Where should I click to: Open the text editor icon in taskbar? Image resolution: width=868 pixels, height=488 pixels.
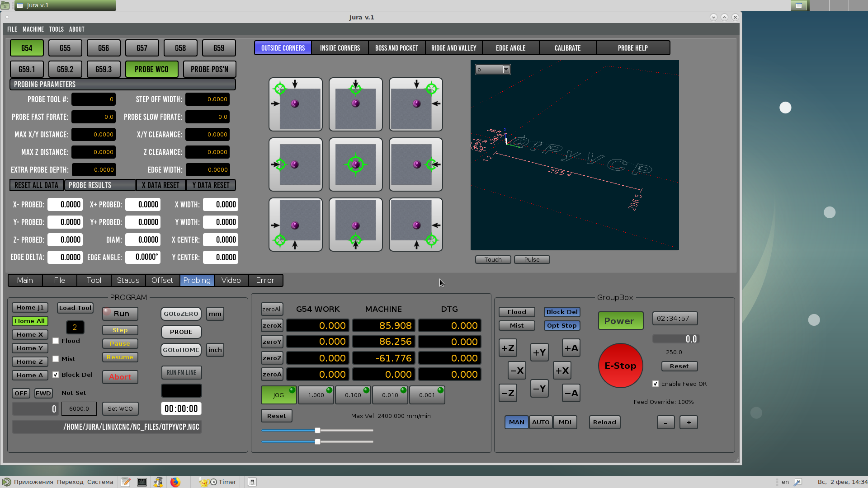126,482
